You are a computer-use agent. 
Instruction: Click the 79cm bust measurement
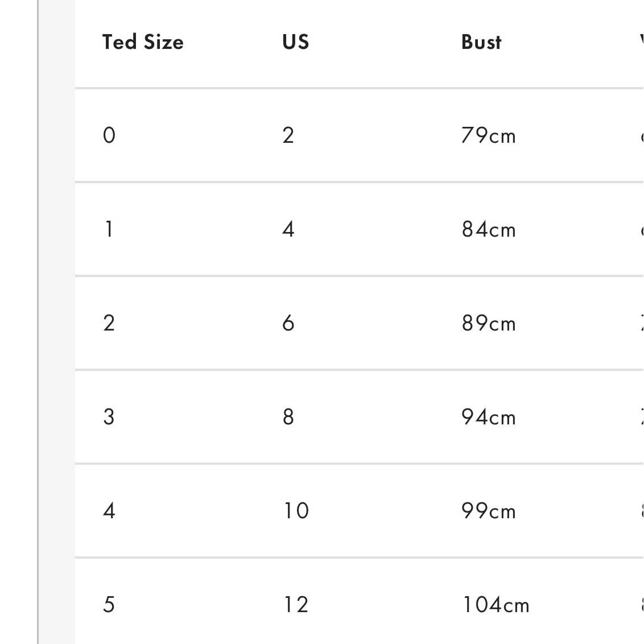coord(489,135)
